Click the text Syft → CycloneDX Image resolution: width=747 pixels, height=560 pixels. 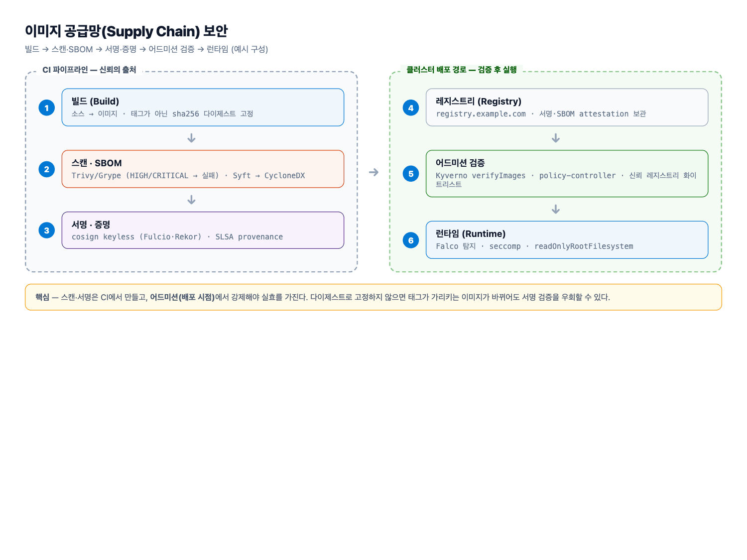[x=269, y=176]
